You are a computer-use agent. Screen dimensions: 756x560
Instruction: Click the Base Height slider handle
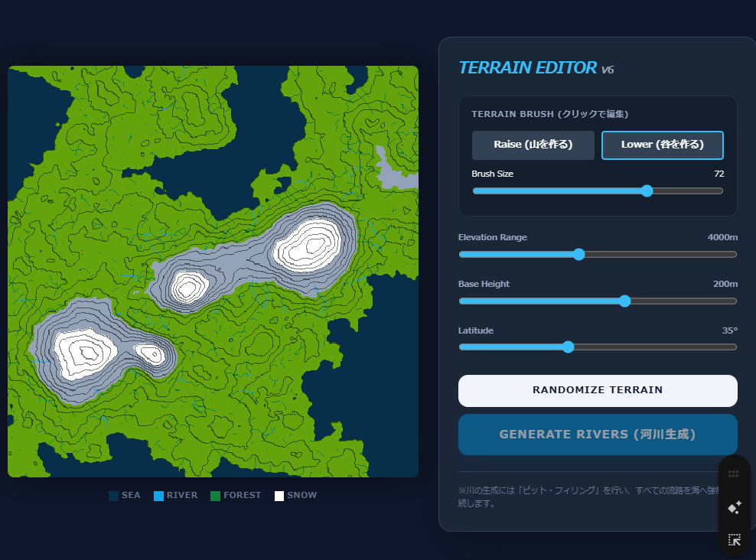click(x=624, y=301)
